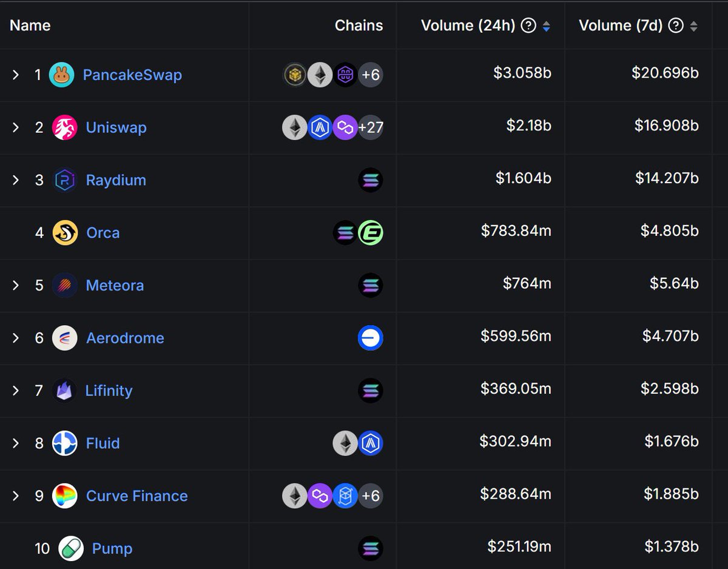Click the Raydium logo icon
This screenshot has width=728, height=569.
coord(64,180)
